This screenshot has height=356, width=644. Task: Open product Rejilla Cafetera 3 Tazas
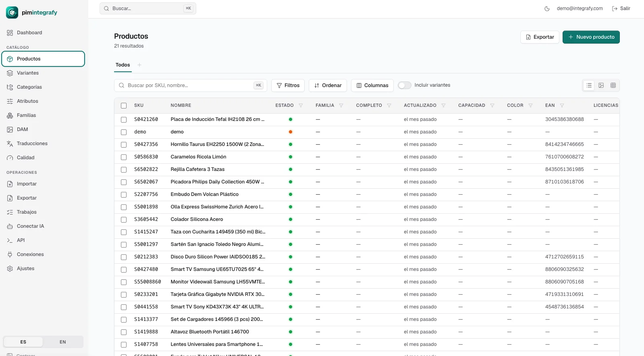pyautogui.click(x=197, y=169)
